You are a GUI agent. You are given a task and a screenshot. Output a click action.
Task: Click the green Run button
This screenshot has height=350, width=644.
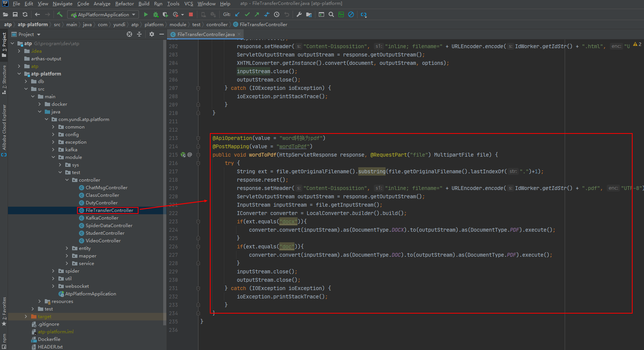pos(146,14)
